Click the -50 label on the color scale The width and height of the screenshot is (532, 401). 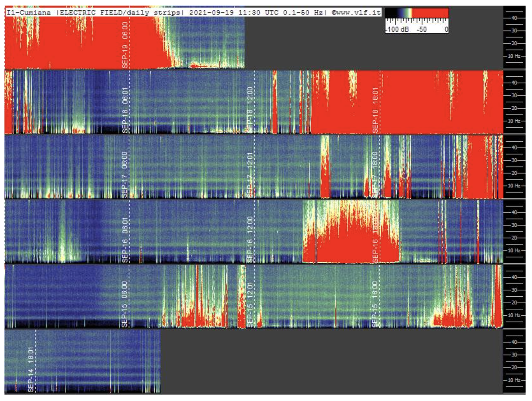point(421,29)
